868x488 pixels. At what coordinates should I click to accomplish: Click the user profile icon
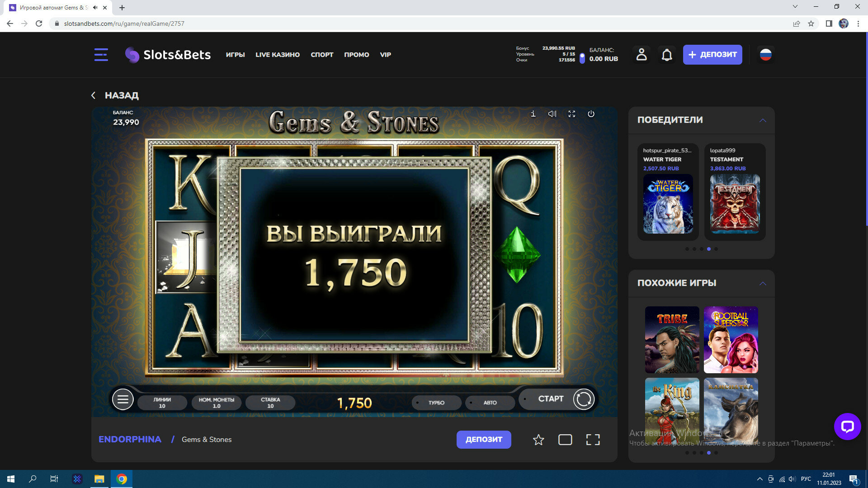point(641,55)
